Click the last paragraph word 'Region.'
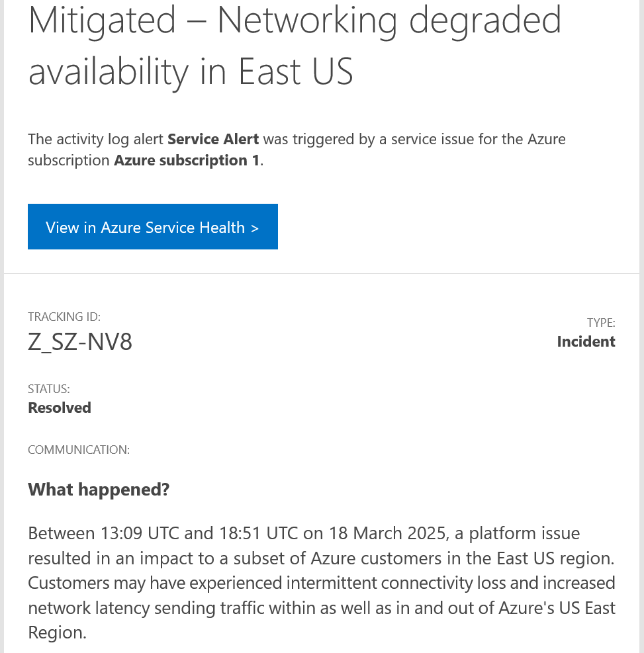Screen dimensions: 644x653 pos(57,633)
